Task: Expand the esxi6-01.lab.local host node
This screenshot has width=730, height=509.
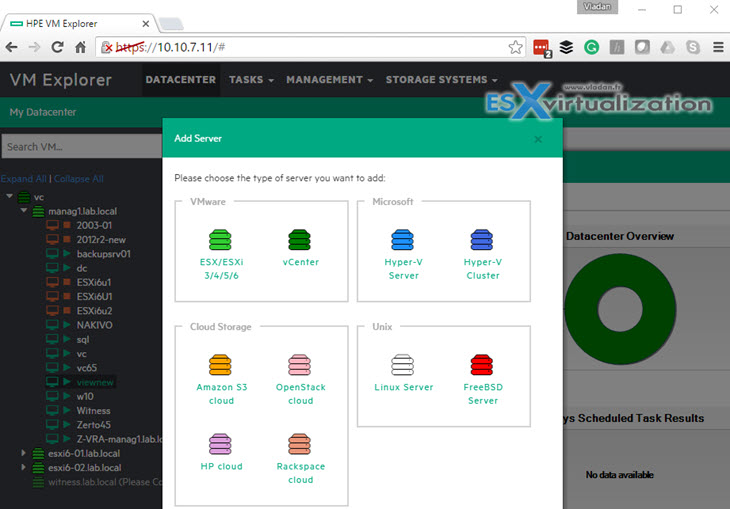Action: 23,453
